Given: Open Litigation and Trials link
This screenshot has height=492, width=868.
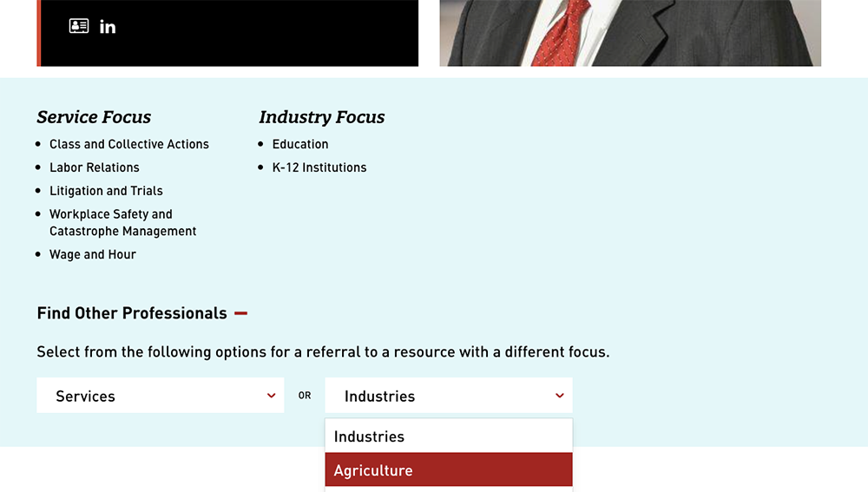Looking at the screenshot, I should pyautogui.click(x=106, y=191).
